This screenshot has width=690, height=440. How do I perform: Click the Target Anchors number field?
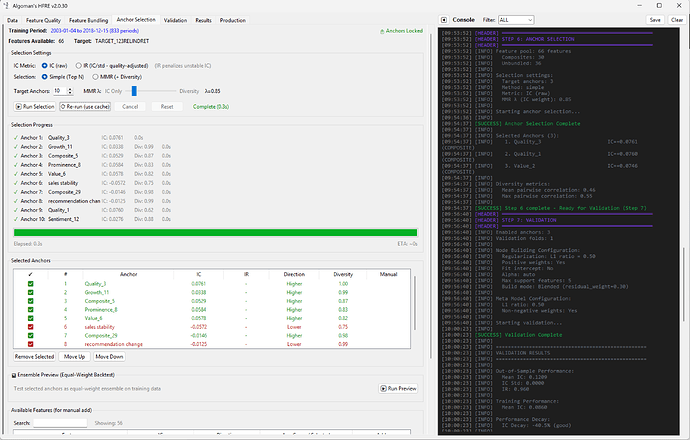coord(60,91)
